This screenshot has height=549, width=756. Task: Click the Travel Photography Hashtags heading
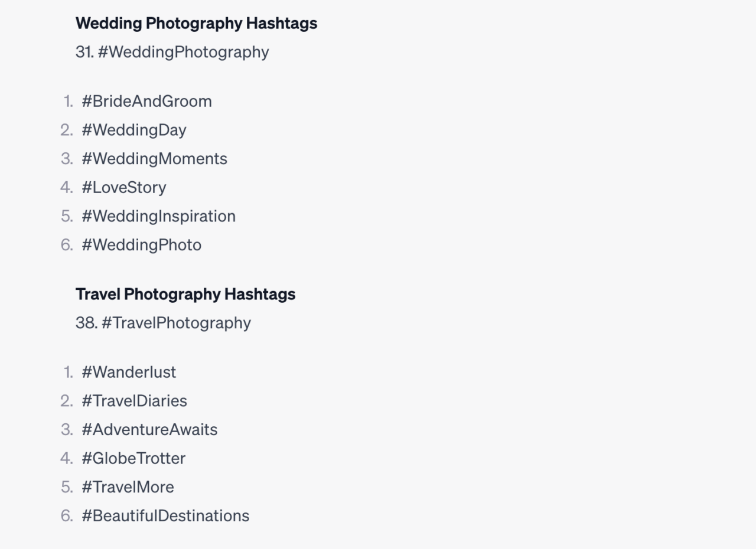185,294
